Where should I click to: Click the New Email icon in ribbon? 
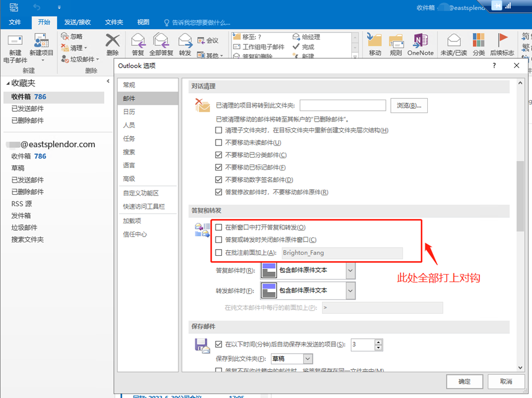[x=15, y=42]
